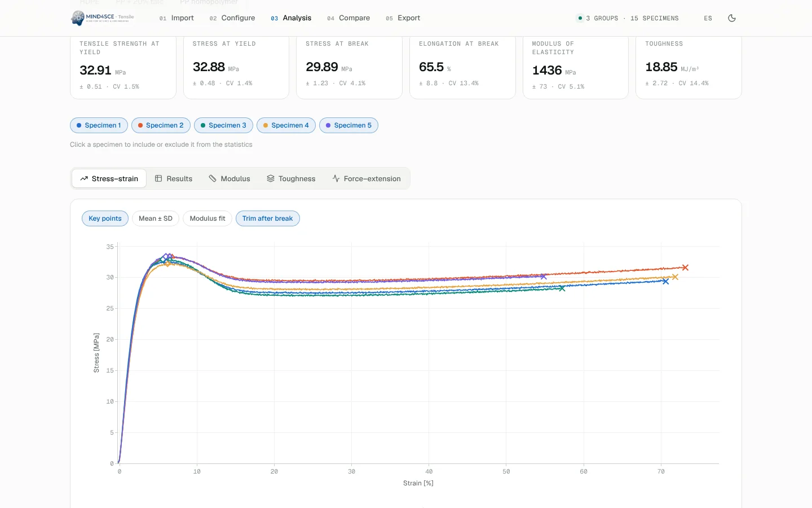Click Modulus of elasticity value 1436
The width and height of the screenshot is (812, 508).
547,71
